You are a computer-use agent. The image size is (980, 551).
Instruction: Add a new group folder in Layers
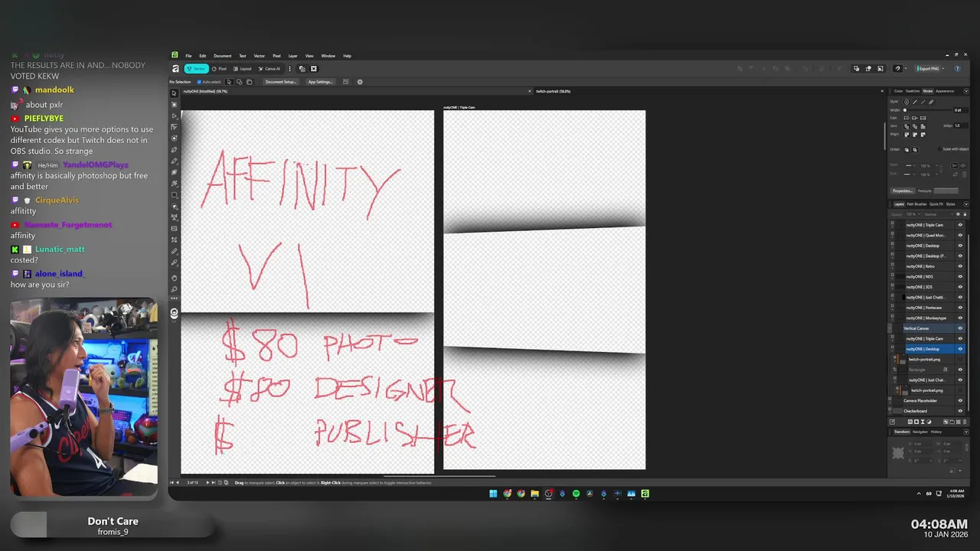[952, 422]
